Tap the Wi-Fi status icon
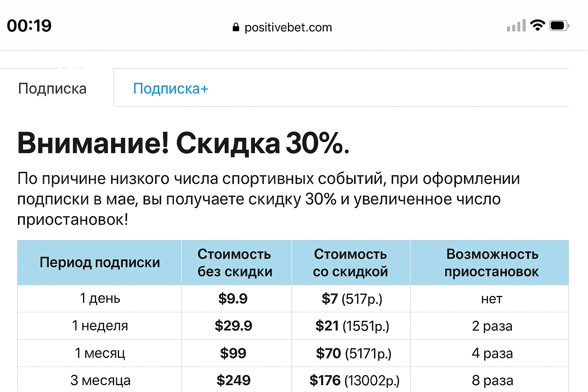The height and width of the screenshot is (392, 588). [537, 26]
